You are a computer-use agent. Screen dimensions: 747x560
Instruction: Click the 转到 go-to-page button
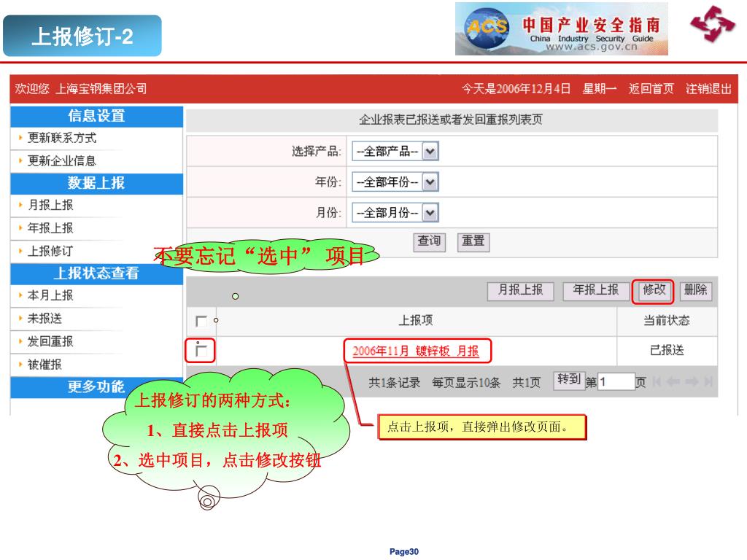[x=569, y=380]
